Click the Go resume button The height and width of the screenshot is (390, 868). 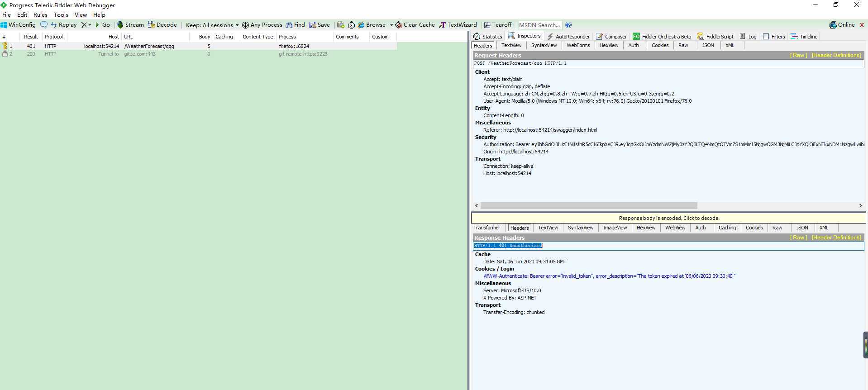(103, 25)
